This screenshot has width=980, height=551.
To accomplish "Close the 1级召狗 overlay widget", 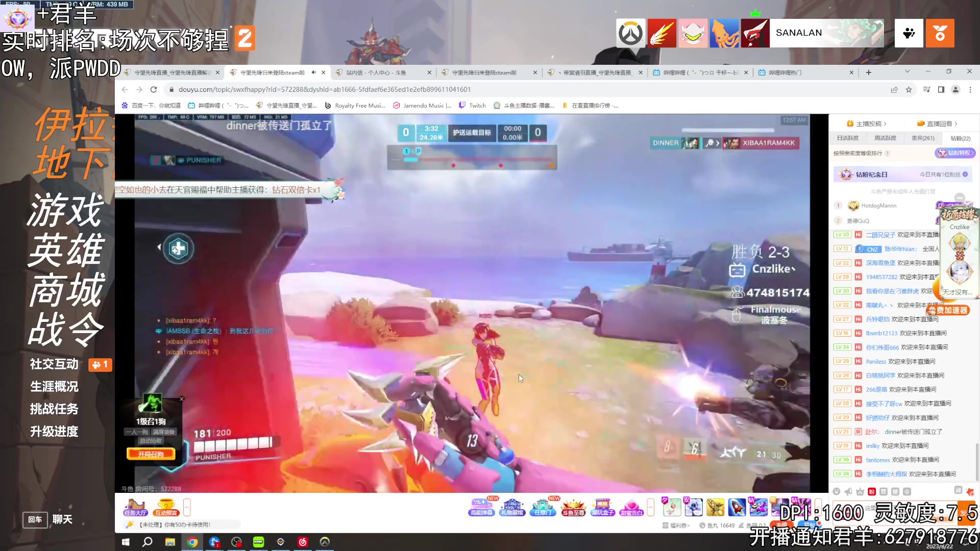I will point(181,399).
